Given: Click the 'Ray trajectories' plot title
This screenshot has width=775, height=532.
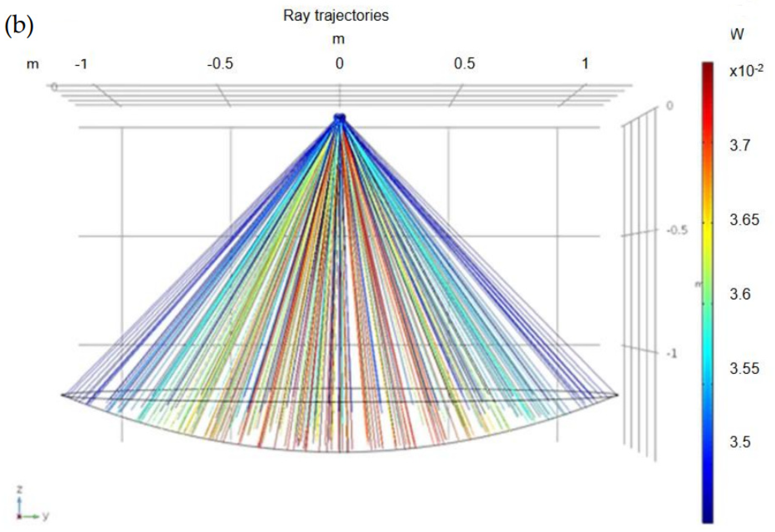Looking at the screenshot, I should tap(336, 15).
